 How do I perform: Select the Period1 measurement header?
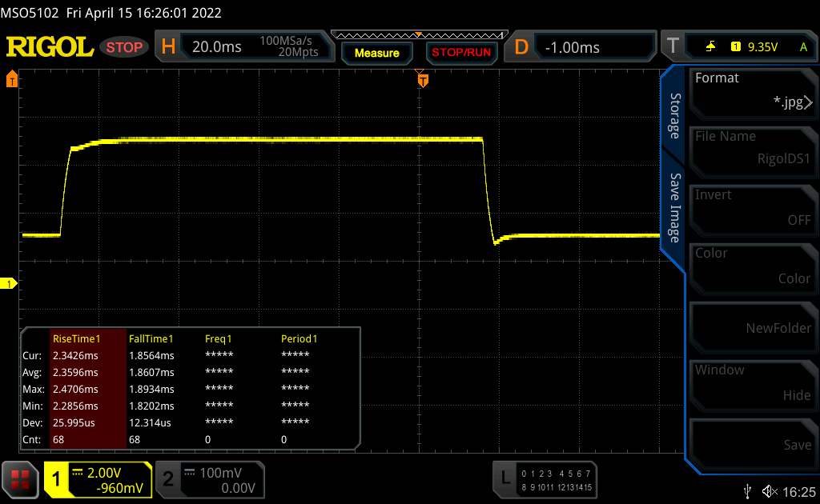click(x=299, y=339)
